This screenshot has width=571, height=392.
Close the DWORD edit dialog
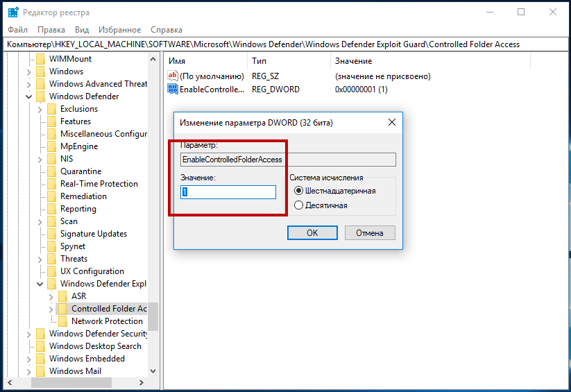(x=392, y=122)
